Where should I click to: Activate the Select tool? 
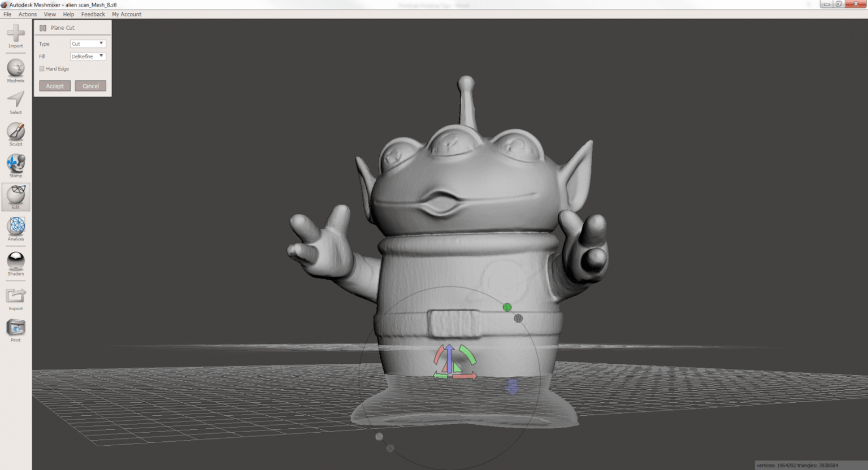[16, 102]
